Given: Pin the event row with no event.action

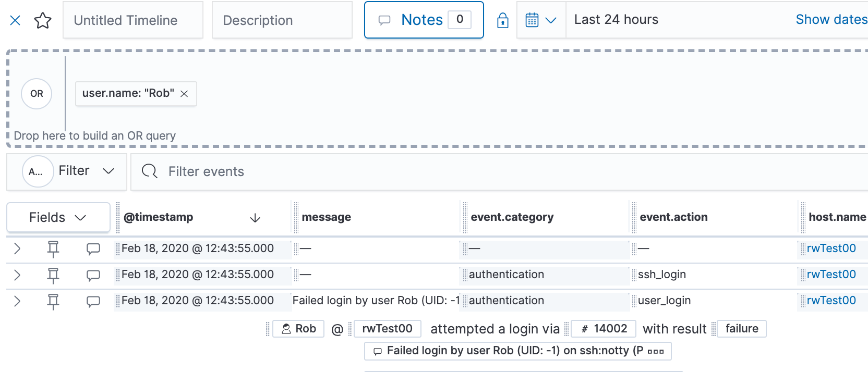Looking at the screenshot, I should coord(53,249).
